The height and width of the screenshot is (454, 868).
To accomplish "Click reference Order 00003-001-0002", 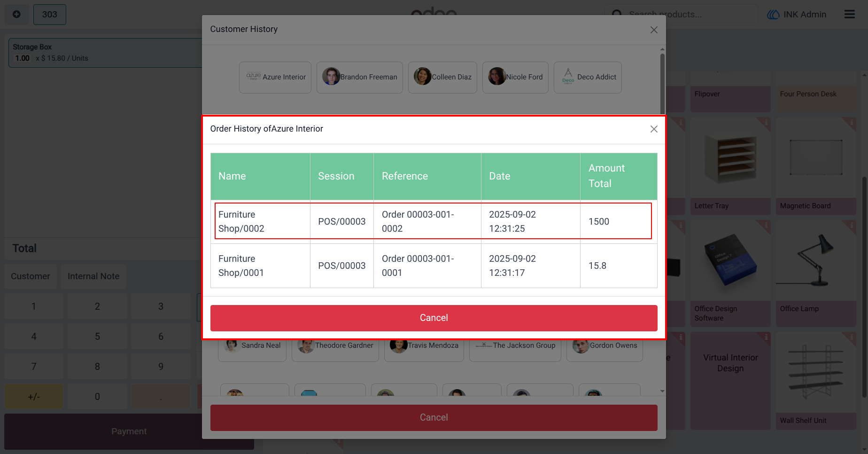I will tap(427, 222).
